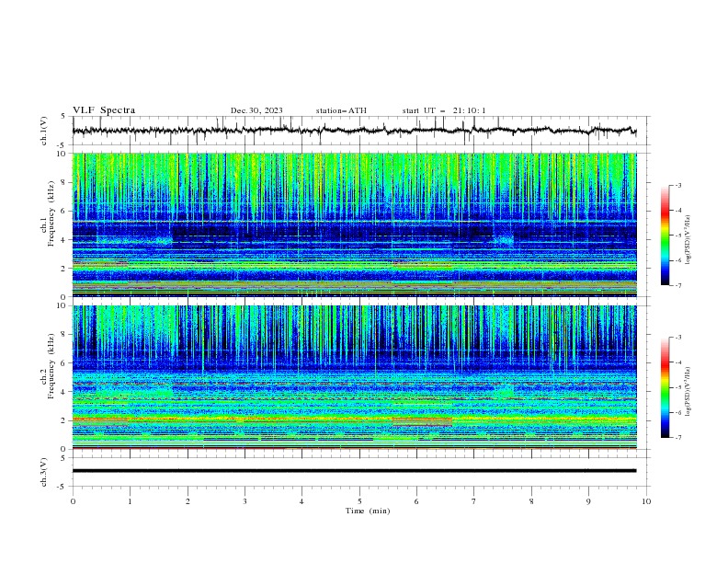The height and width of the screenshot is (563, 728).
Task: Click the '8' kHz tick on the ch.1 frequency axis
Action: pos(64,182)
